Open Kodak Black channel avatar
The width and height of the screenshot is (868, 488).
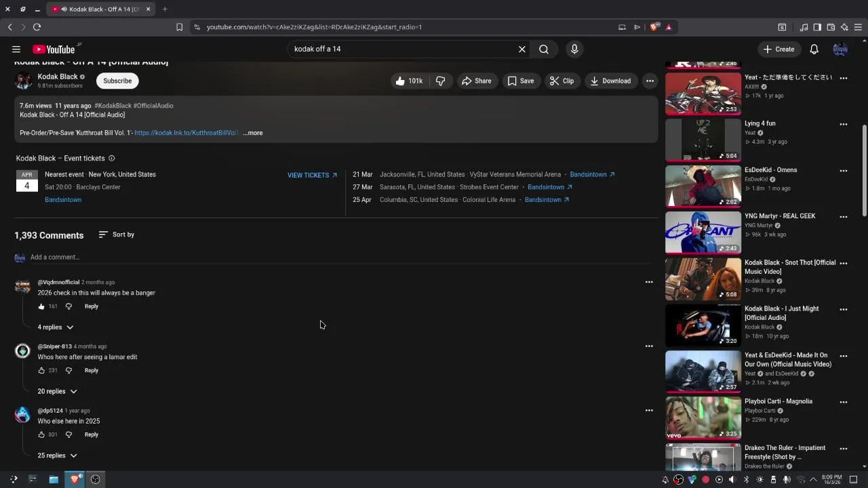24,81
